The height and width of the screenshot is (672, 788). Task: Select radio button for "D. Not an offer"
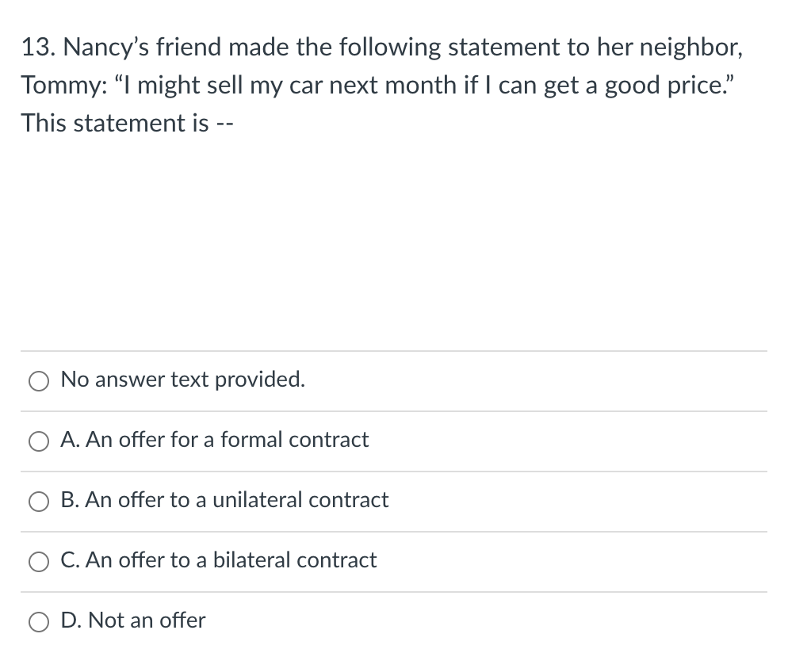pos(40,622)
